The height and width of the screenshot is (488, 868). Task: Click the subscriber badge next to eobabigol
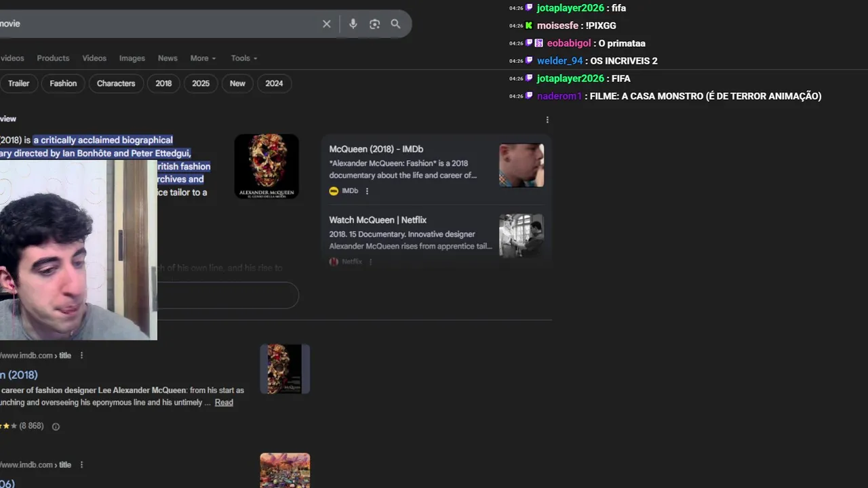pos(539,43)
